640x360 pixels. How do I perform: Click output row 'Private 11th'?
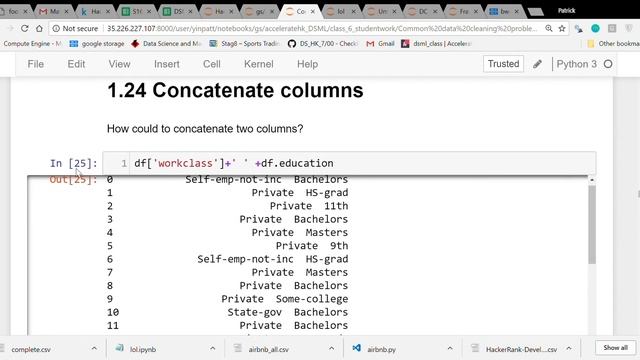[309, 206]
